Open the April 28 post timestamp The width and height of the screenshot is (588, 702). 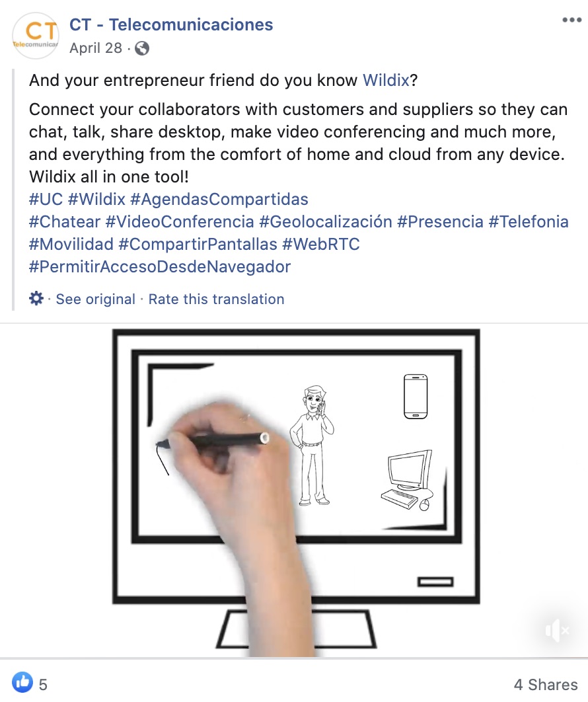(96, 48)
